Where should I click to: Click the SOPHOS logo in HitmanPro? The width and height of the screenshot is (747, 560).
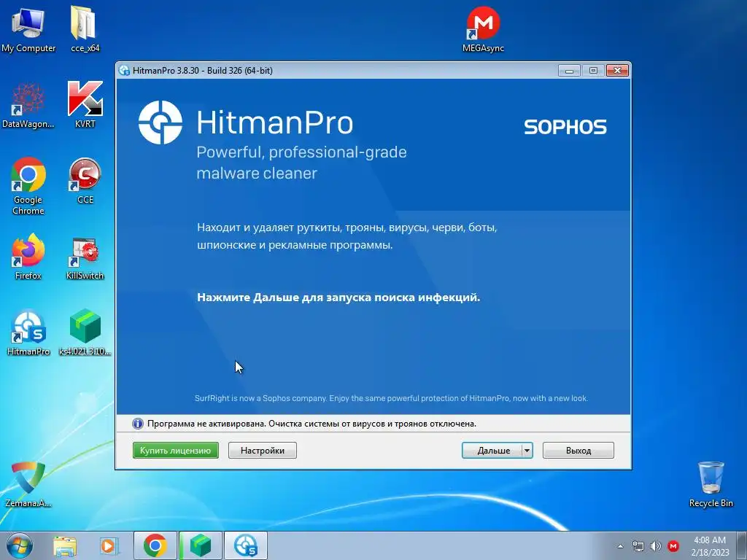565,127
